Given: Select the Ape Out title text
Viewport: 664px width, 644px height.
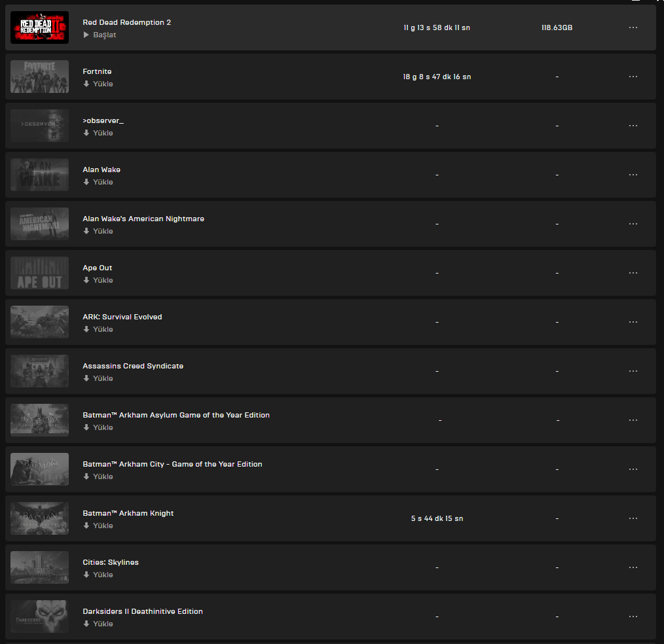Looking at the screenshot, I should [98, 268].
